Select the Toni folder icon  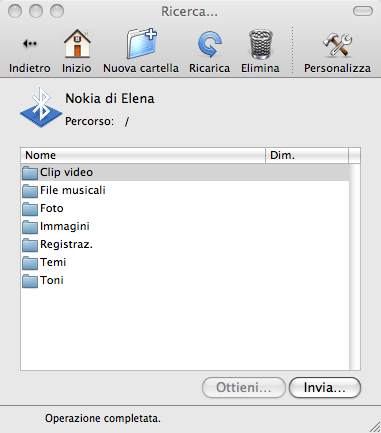(x=30, y=281)
